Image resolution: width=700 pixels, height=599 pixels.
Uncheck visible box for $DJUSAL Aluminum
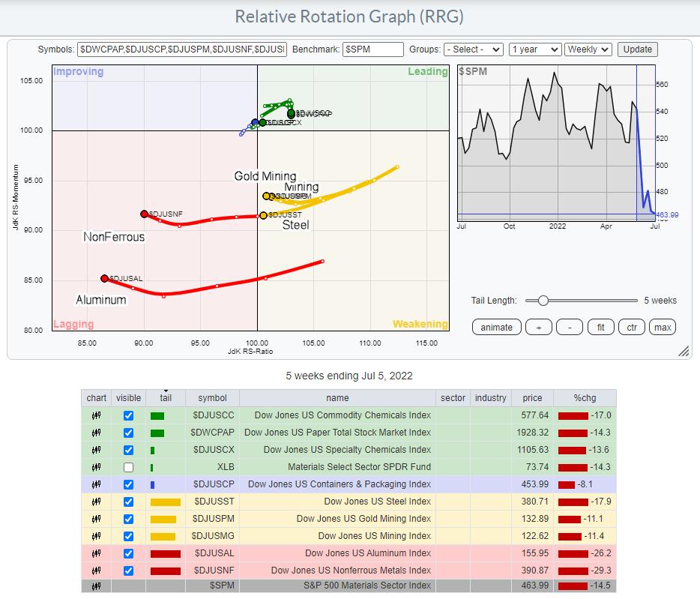(x=127, y=553)
